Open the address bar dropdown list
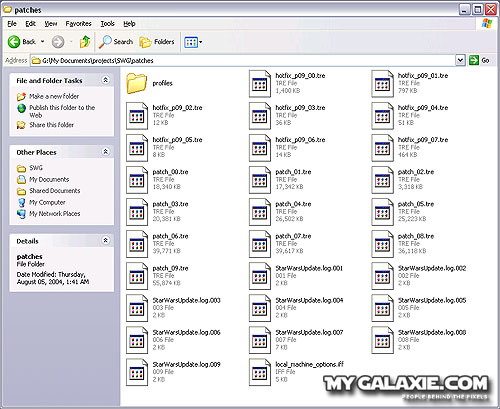This screenshot has width=500, height=409. [460, 60]
